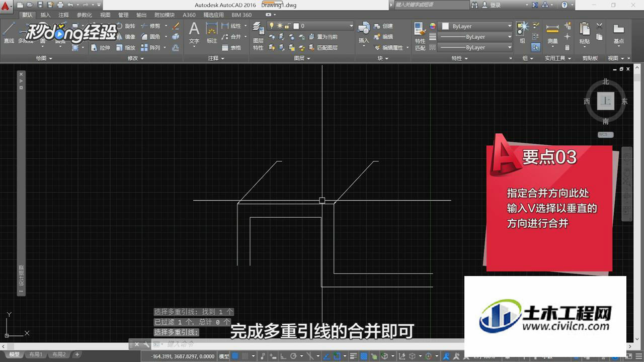The height and width of the screenshot is (362, 644).
Task: Open the AutoCAD application menu button
Action: click(x=6, y=6)
